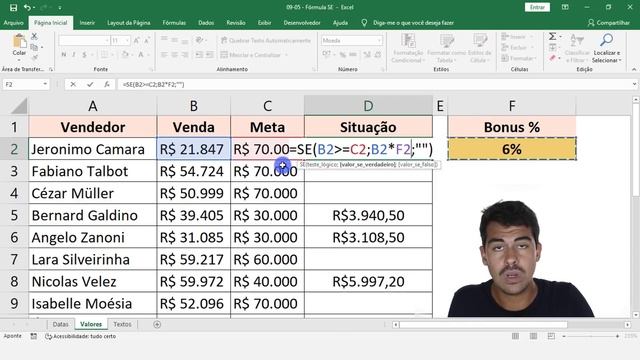This screenshot has height=360, width=640.
Task: Open Colar paste options dropdown arrow
Action: click(19, 60)
